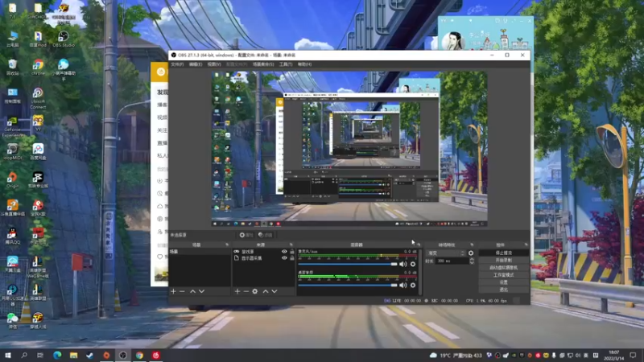Open the 编辑(E) menu
This screenshot has height=362, width=644.
(196, 64)
